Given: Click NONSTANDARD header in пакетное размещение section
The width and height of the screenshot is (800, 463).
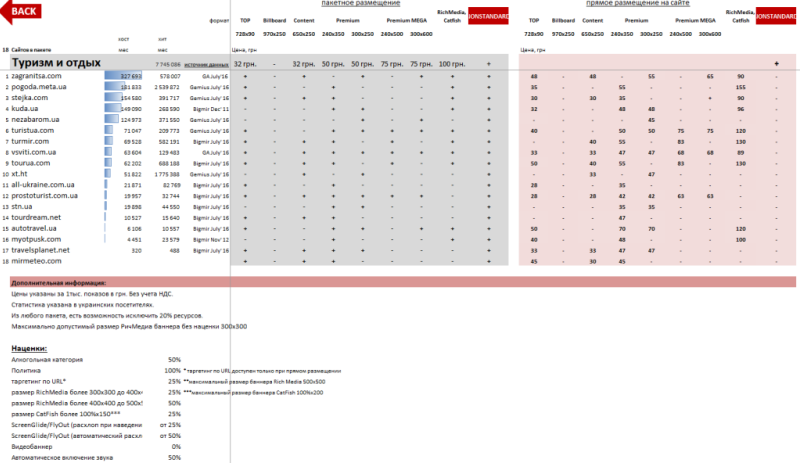Looking at the screenshot, I should pos(488,16).
